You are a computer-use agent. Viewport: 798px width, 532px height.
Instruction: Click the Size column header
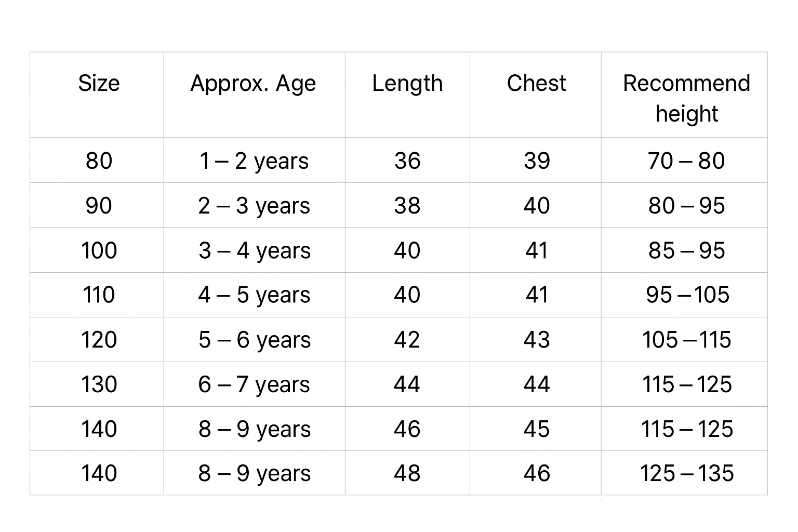point(99,83)
